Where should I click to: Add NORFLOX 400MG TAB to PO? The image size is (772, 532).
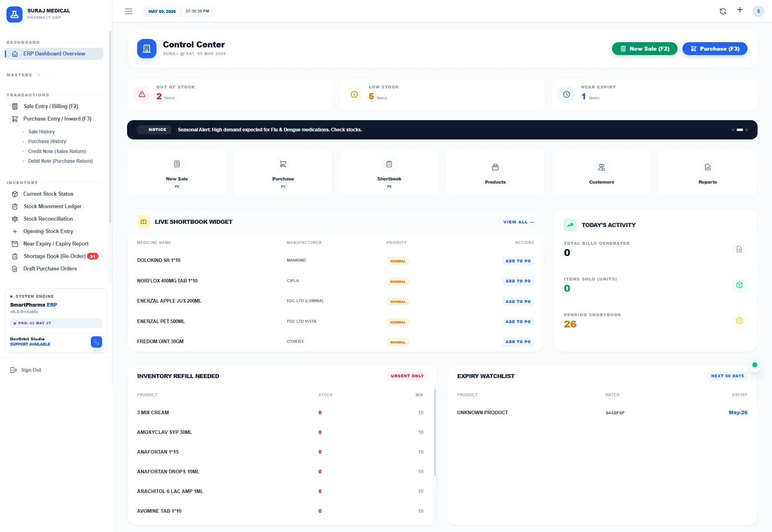[518, 281]
